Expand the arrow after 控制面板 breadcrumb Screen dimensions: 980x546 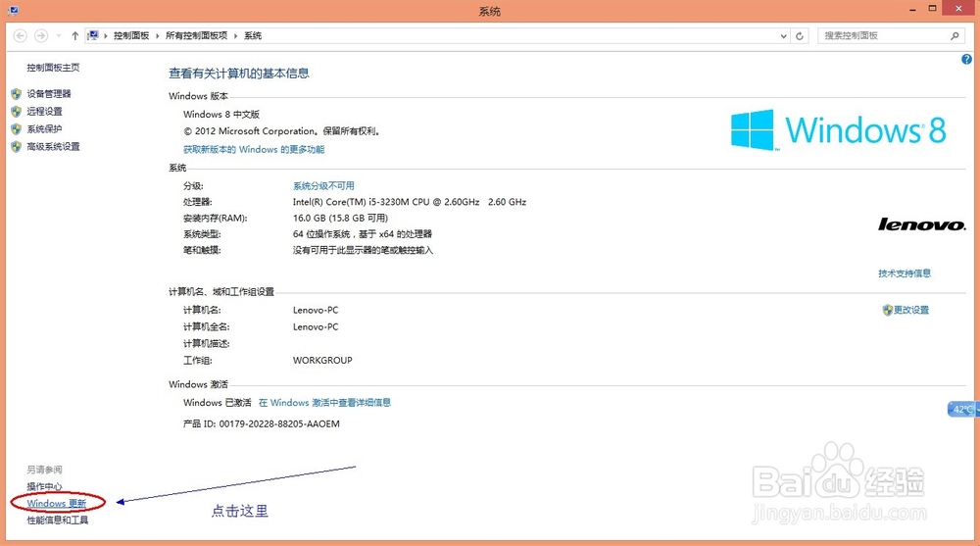tap(158, 35)
